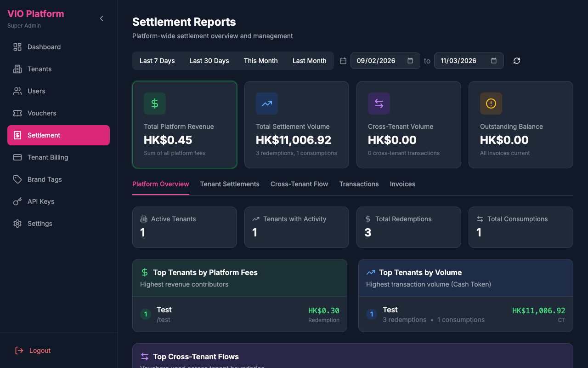Open the start date picker showing 09/02/2026
Image resolution: width=588 pixels, height=368 pixels.
(385, 60)
